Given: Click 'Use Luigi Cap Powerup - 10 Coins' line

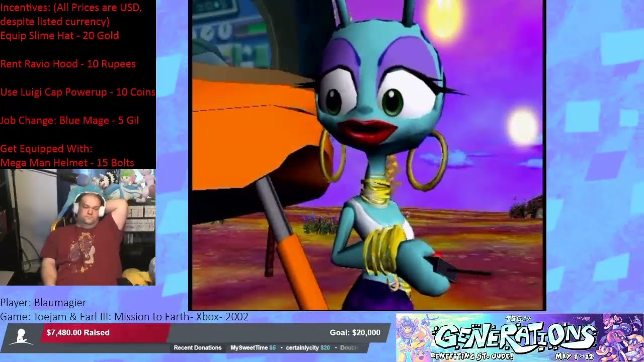Looking at the screenshot, I should click(77, 92).
